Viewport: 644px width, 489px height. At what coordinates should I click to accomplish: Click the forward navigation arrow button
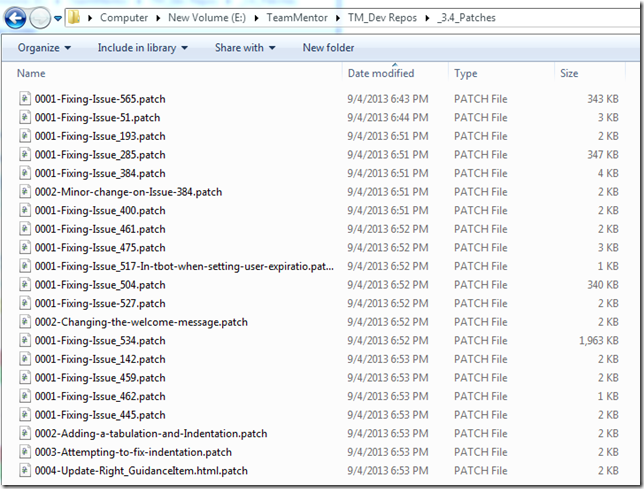pyautogui.click(x=39, y=18)
